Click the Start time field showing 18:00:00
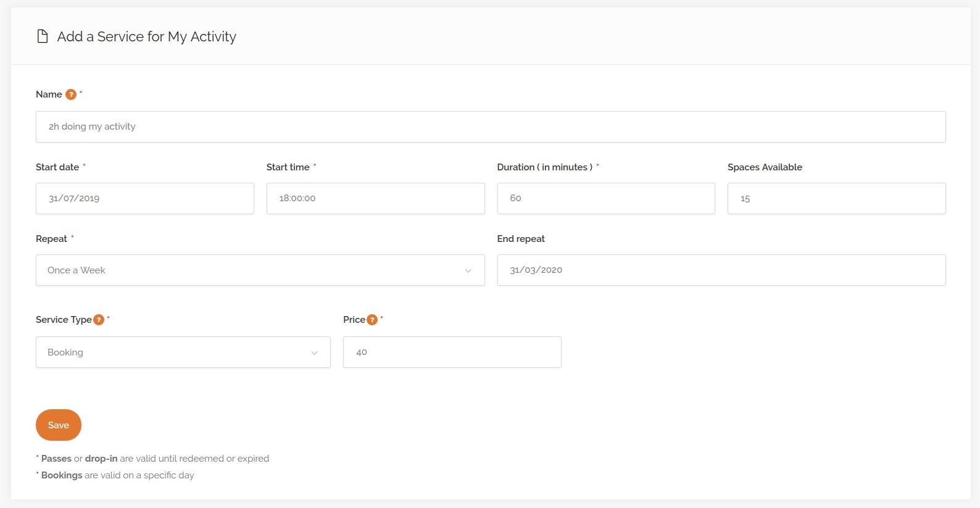This screenshot has width=980, height=508. click(375, 198)
